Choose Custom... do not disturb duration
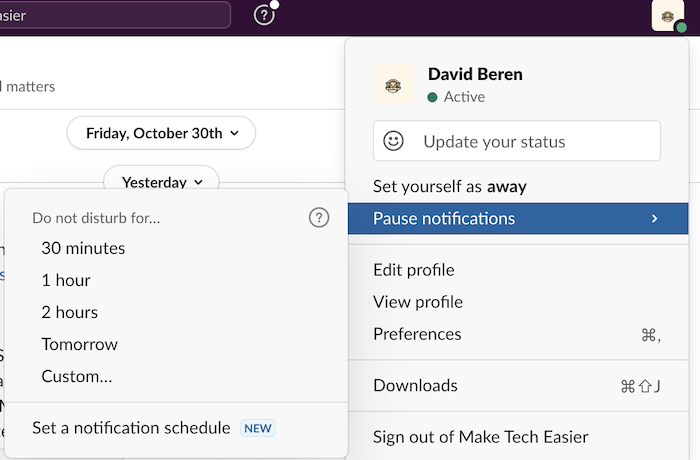The image size is (700, 460). click(x=176, y=376)
